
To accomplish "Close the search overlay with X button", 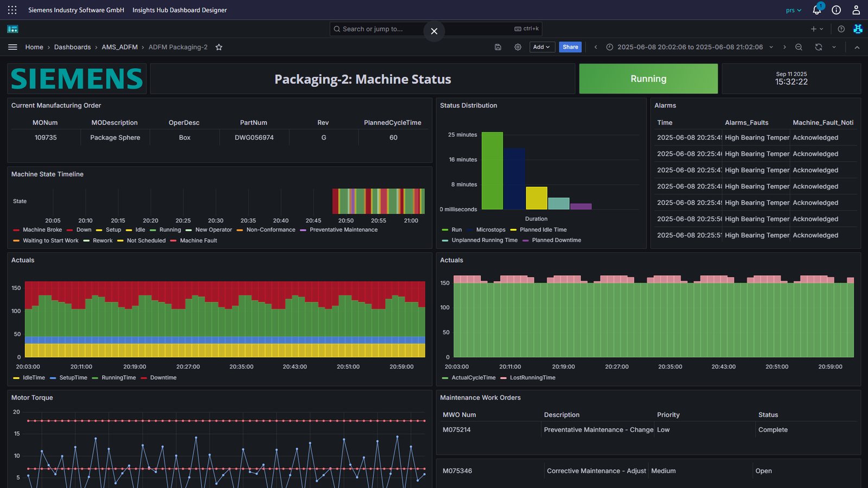I will (434, 31).
